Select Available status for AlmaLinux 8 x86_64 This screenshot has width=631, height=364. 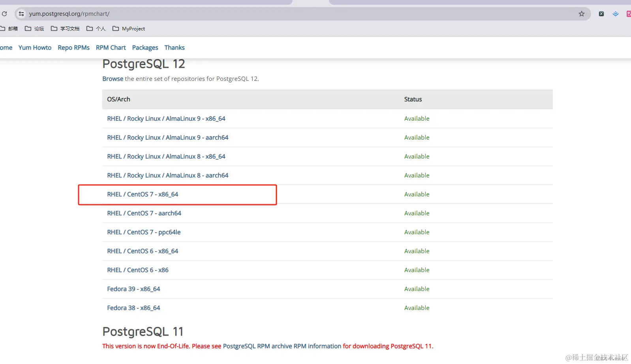point(417,157)
